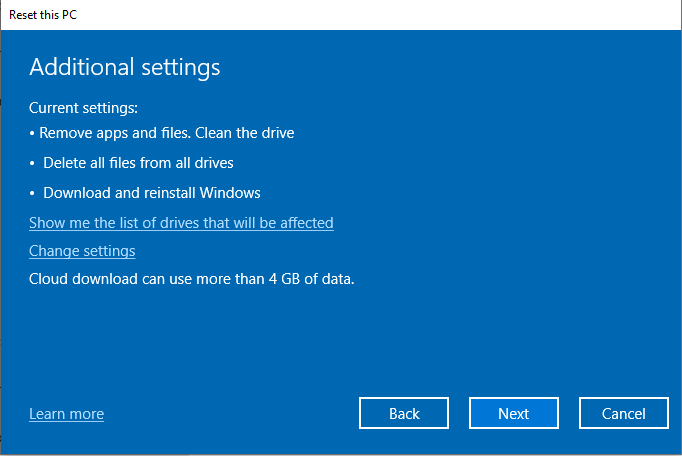Click the Additional settings heading

click(125, 67)
